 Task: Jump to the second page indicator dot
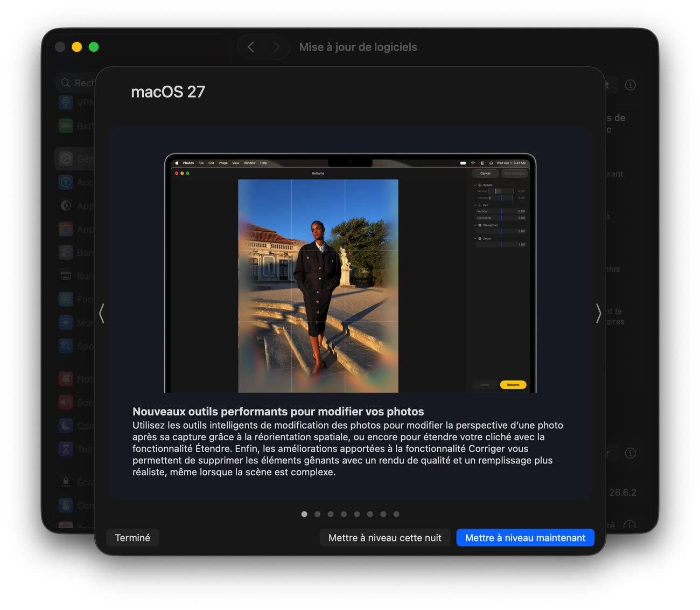coord(318,514)
